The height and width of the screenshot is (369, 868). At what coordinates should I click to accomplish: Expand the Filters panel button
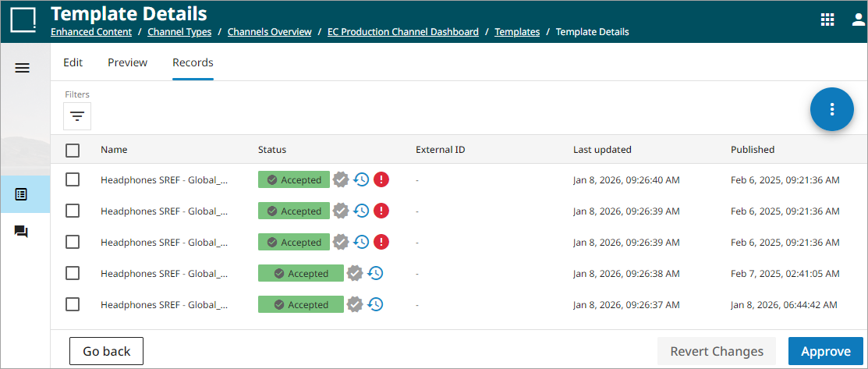pyautogui.click(x=77, y=116)
